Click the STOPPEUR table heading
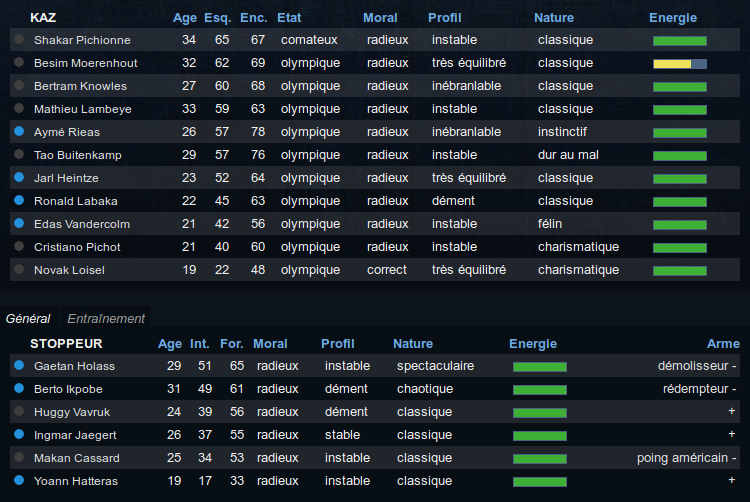This screenshot has height=502, width=750. pyautogui.click(x=66, y=344)
